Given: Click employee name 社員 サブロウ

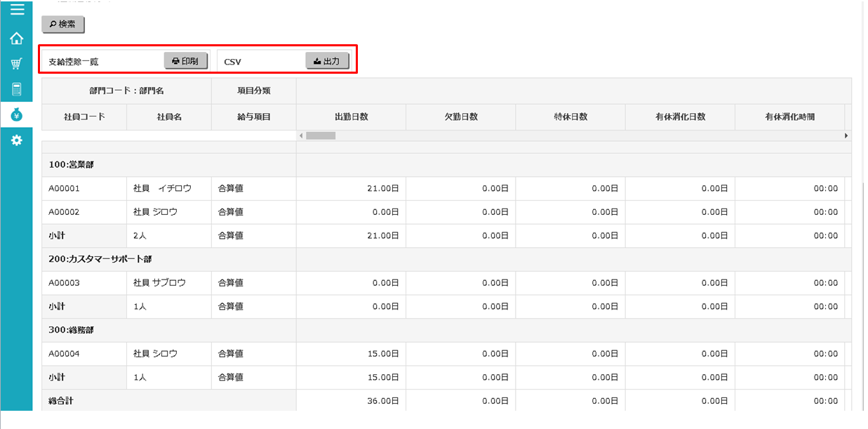Looking at the screenshot, I should pyautogui.click(x=159, y=283).
